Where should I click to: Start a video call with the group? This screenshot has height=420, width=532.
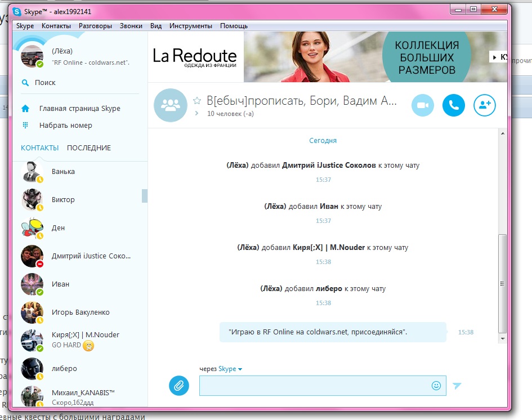click(422, 105)
